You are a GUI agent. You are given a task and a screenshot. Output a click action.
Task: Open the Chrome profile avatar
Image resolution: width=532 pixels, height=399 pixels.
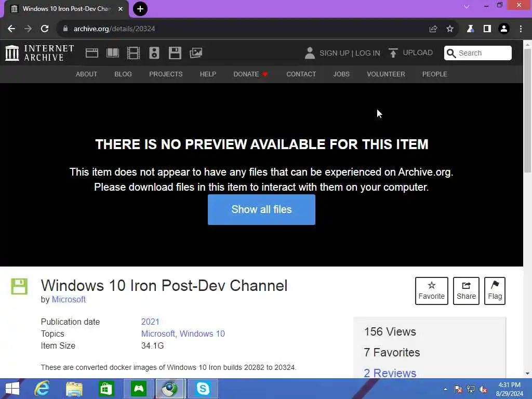pyautogui.click(x=504, y=29)
